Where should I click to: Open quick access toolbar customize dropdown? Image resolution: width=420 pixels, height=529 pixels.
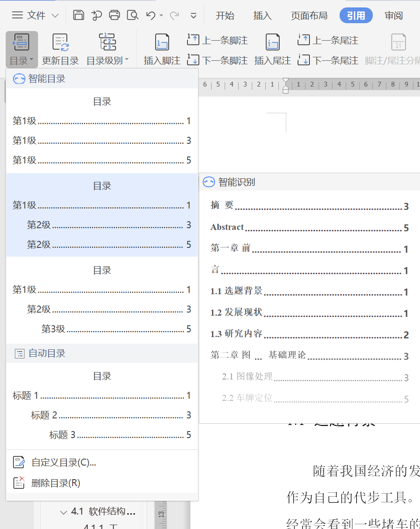pyautogui.click(x=194, y=16)
